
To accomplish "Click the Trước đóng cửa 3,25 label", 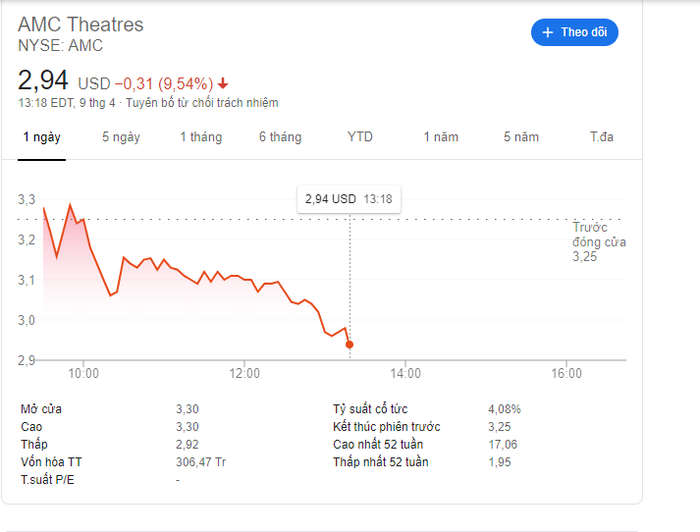I will point(599,242).
